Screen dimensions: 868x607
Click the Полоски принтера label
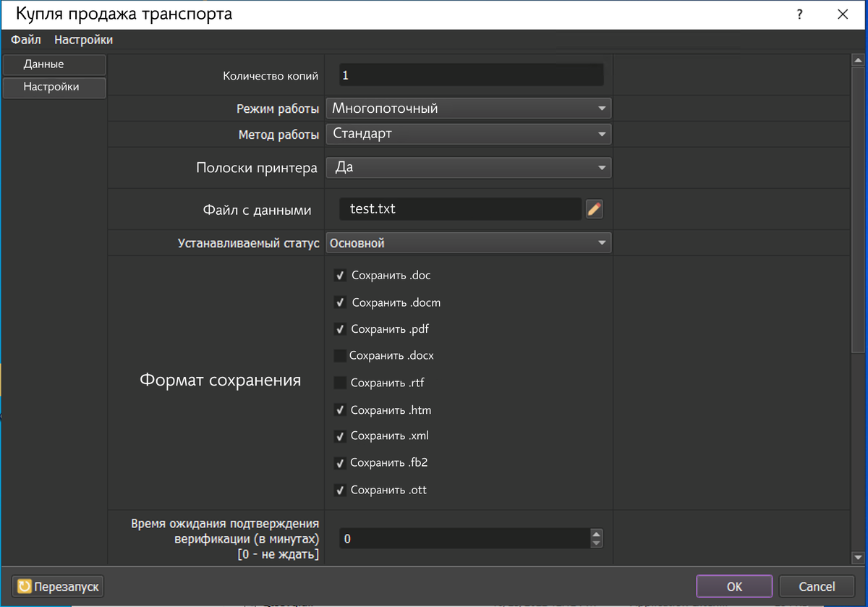[x=257, y=168]
